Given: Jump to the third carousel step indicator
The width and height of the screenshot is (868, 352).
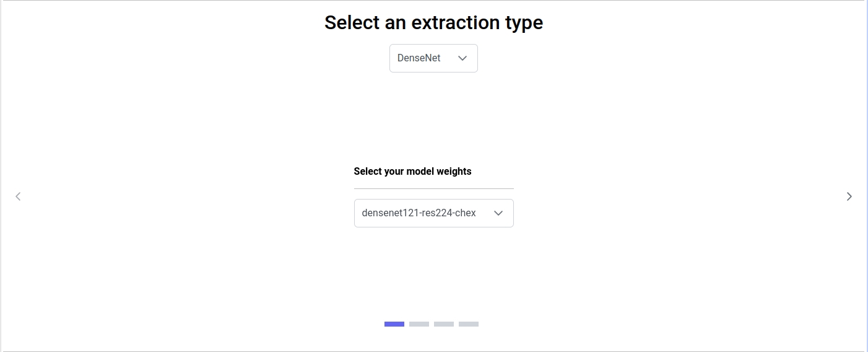Looking at the screenshot, I should [x=444, y=324].
